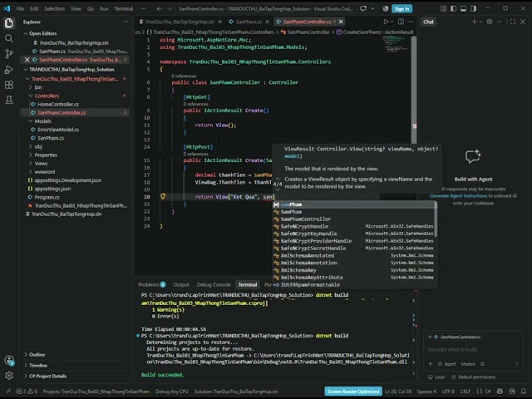Close the SanPhamController.cs editor tab
This screenshot has height=399, width=532.
coord(341,22)
